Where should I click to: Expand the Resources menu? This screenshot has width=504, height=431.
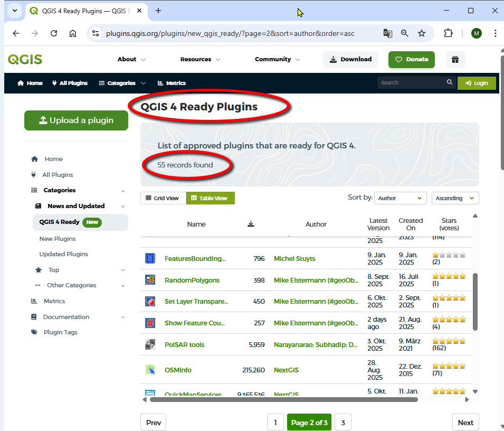click(x=200, y=60)
